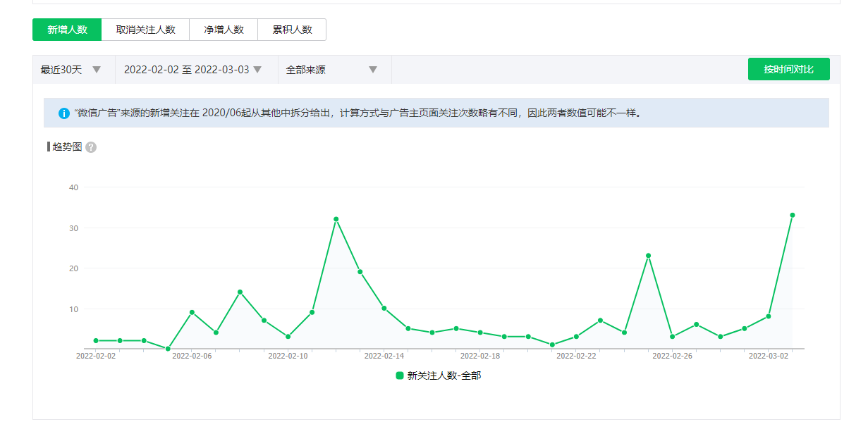Switch to the 取消关注人数 tab
The height and width of the screenshot is (422, 868).
[x=146, y=30]
